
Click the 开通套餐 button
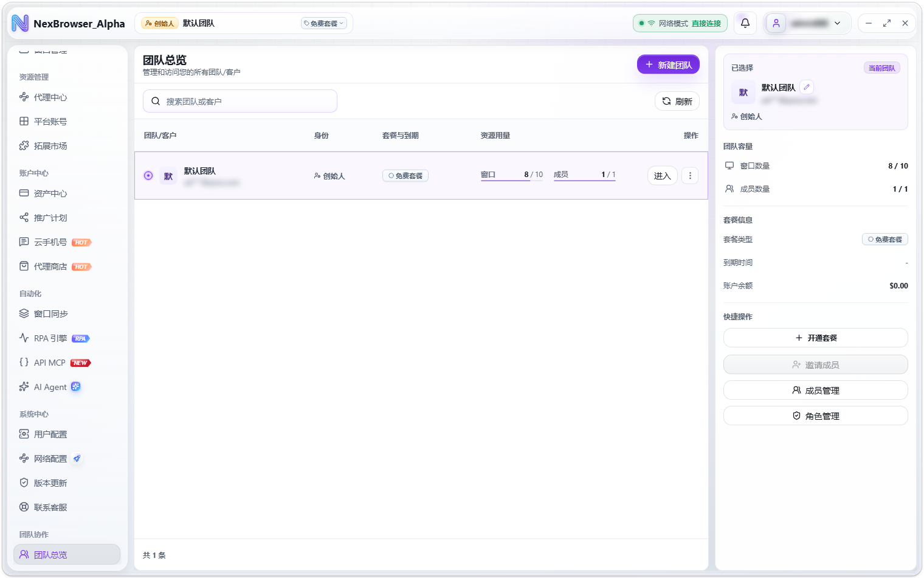[815, 338]
